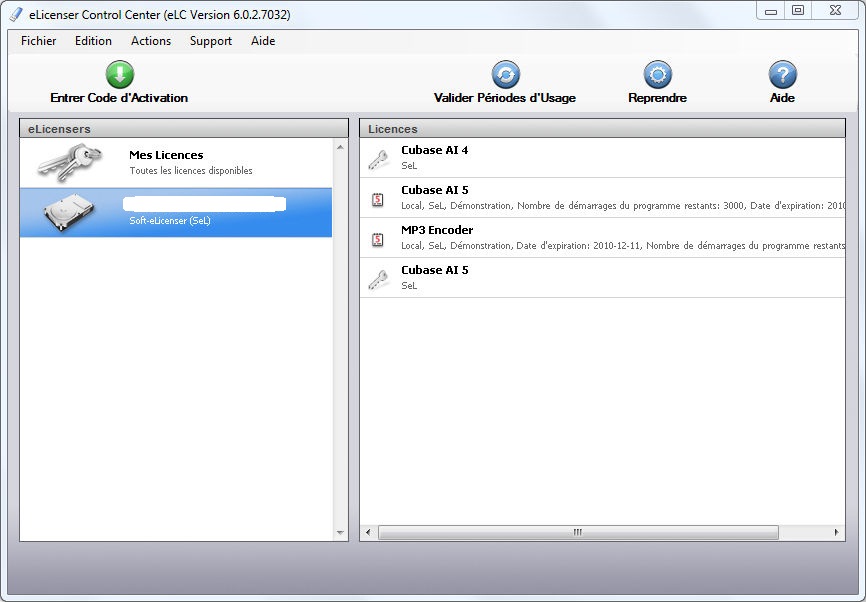Click the key icon next to Cubase AI 4
The height and width of the screenshot is (602, 866).
(x=378, y=160)
